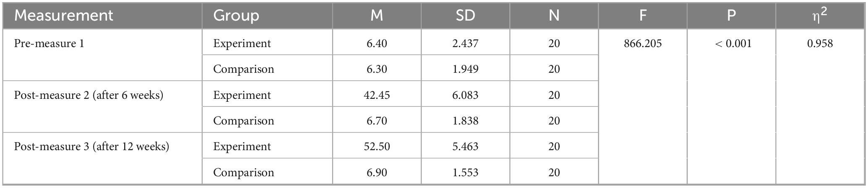Click the N column header
This screenshot has height=188, width=868.
click(554, 16)
